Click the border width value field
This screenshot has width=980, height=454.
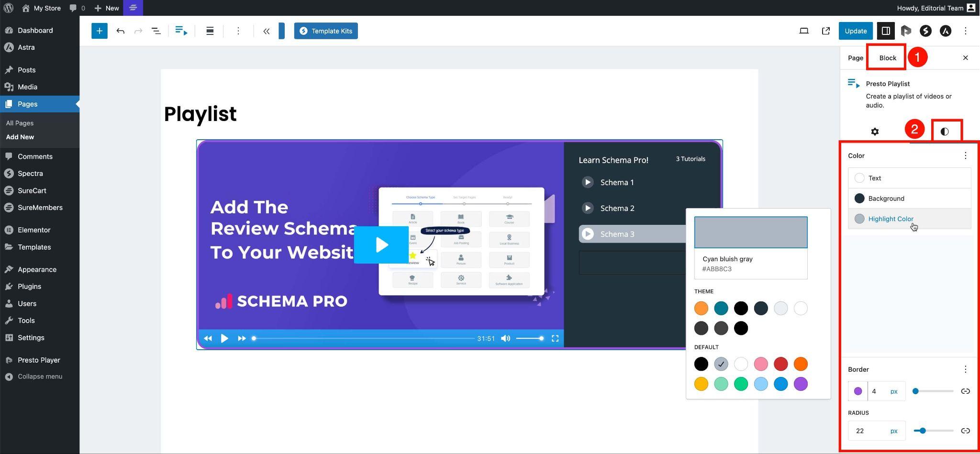tap(877, 391)
